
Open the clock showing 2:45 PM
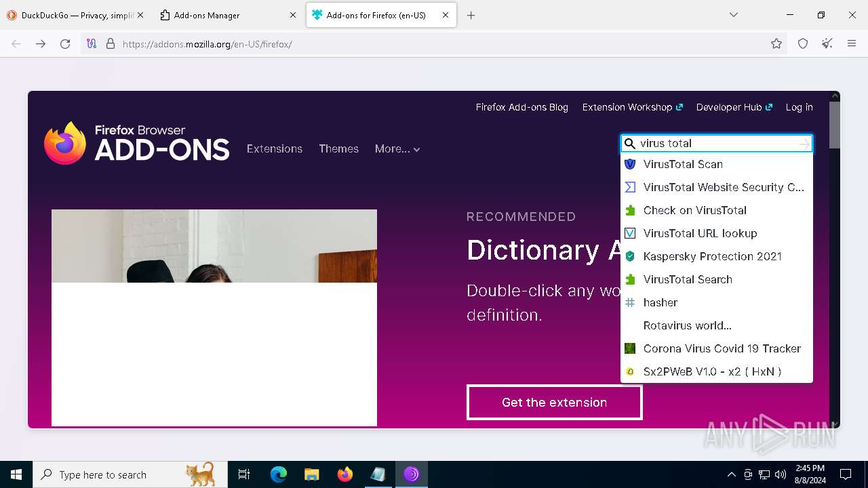[810, 474]
